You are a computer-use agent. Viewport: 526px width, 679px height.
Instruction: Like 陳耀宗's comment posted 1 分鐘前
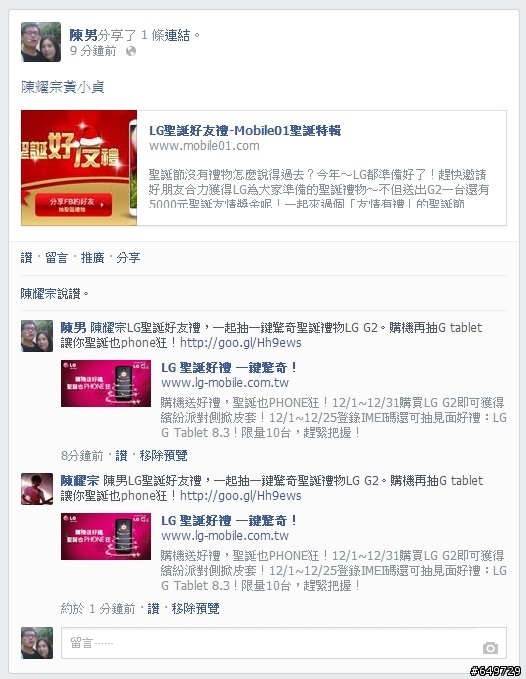(153, 608)
